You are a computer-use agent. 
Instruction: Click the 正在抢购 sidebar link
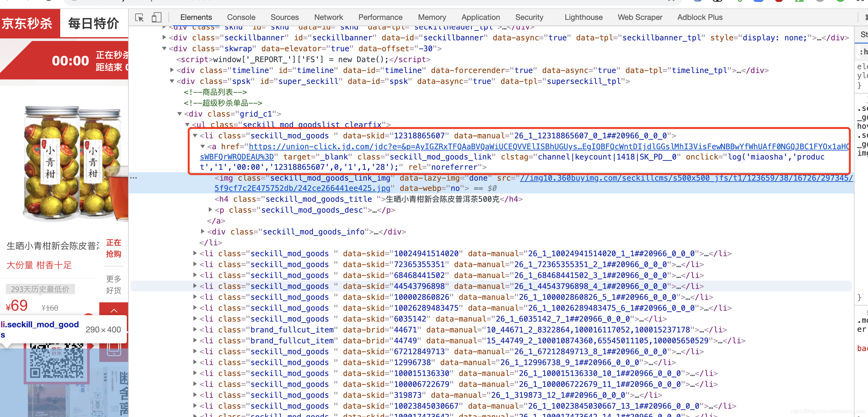tap(114, 248)
